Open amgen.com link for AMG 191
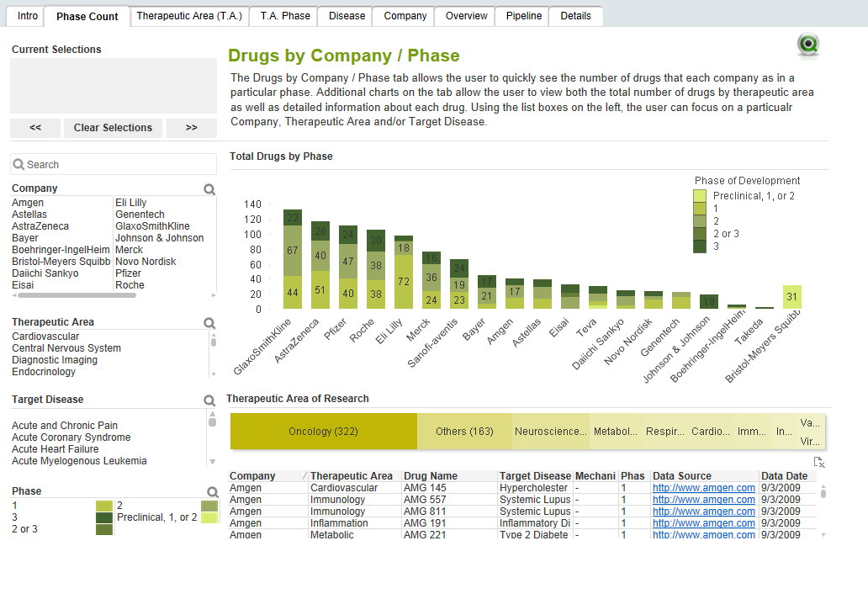Screen dimensions: 868x599 click(x=704, y=523)
